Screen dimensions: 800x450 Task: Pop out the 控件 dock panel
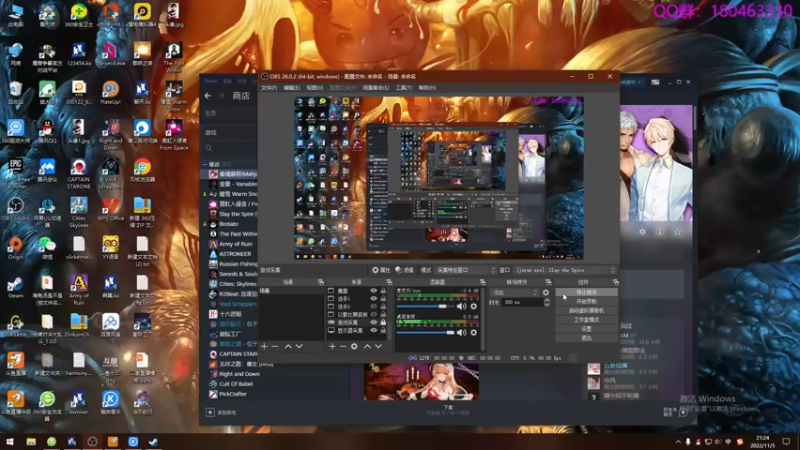point(616,282)
